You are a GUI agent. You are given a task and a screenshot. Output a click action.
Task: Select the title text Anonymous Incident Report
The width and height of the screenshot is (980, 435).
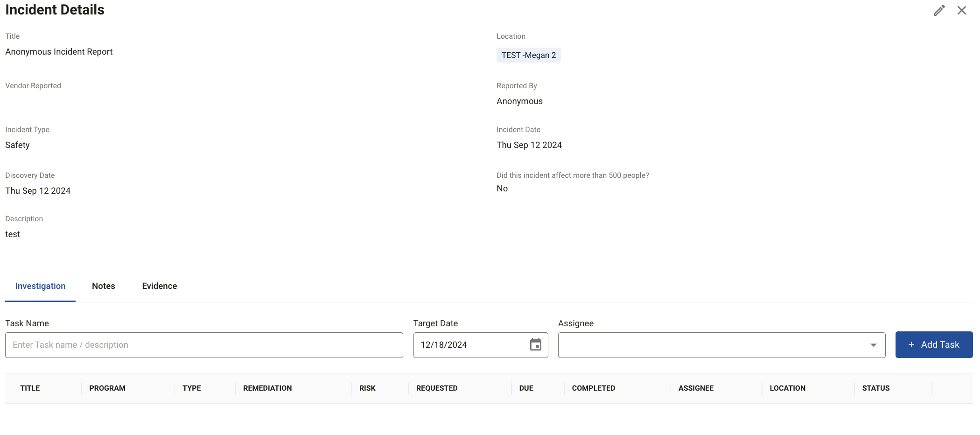(x=59, y=52)
